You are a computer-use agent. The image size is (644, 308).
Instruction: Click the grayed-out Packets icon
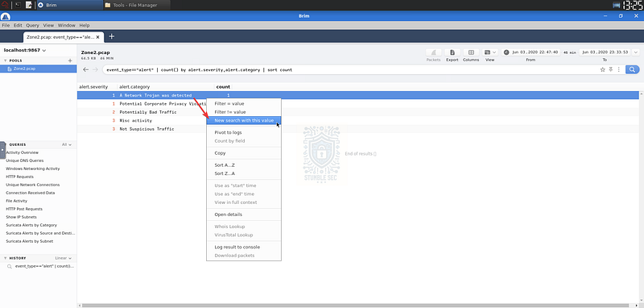[433, 52]
